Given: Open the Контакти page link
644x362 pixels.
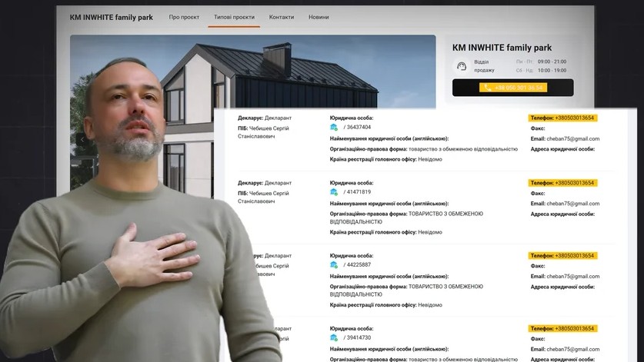Looking at the screenshot, I should coord(282,17).
